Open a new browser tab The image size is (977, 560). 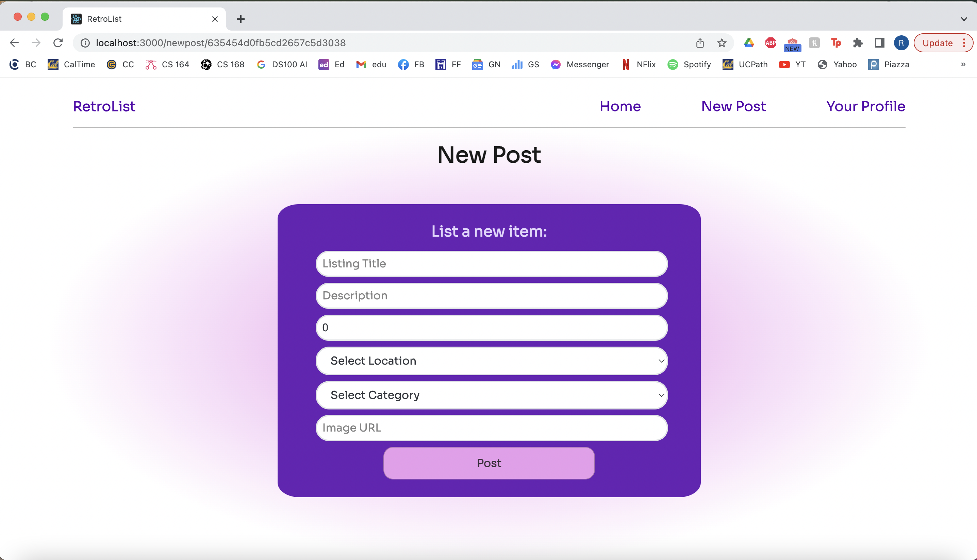click(x=241, y=19)
